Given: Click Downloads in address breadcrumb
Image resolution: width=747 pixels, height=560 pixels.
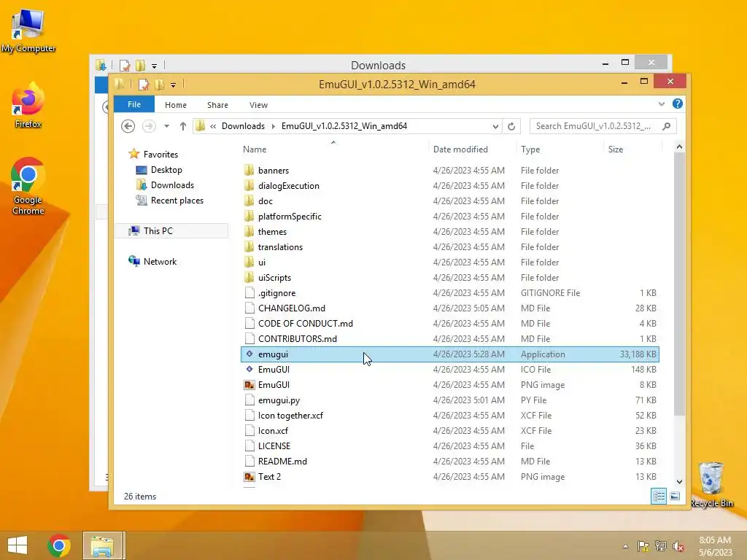Looking at the screenshot, I should 243,126.
